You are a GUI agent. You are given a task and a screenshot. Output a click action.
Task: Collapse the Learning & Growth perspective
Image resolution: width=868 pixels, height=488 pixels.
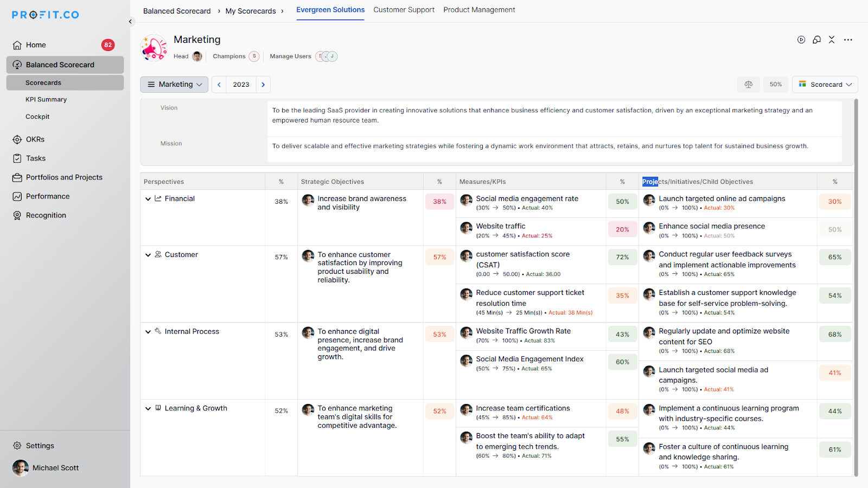pyautogui.click(x=148, y=409)
